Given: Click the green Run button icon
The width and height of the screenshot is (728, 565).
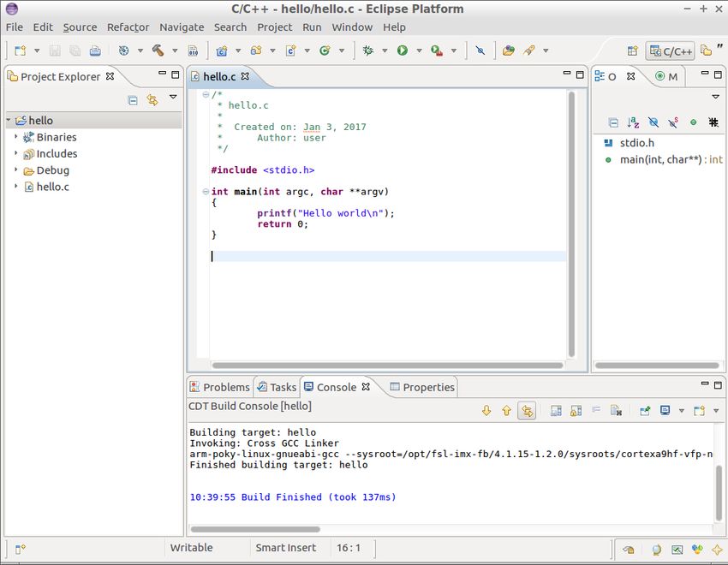Looking at the screenshot, I should pyautogui.click(x=402, y=51).
